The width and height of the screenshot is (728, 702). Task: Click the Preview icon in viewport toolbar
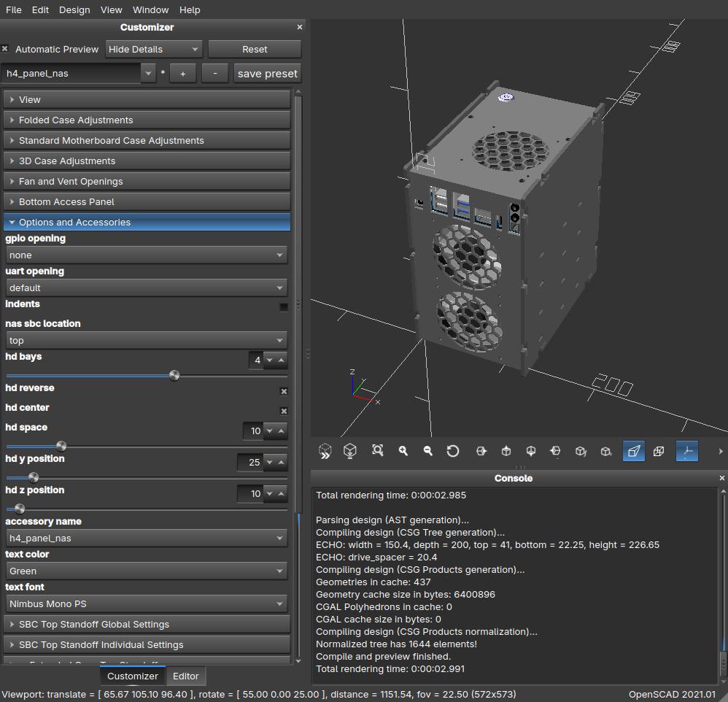(325, 451)
